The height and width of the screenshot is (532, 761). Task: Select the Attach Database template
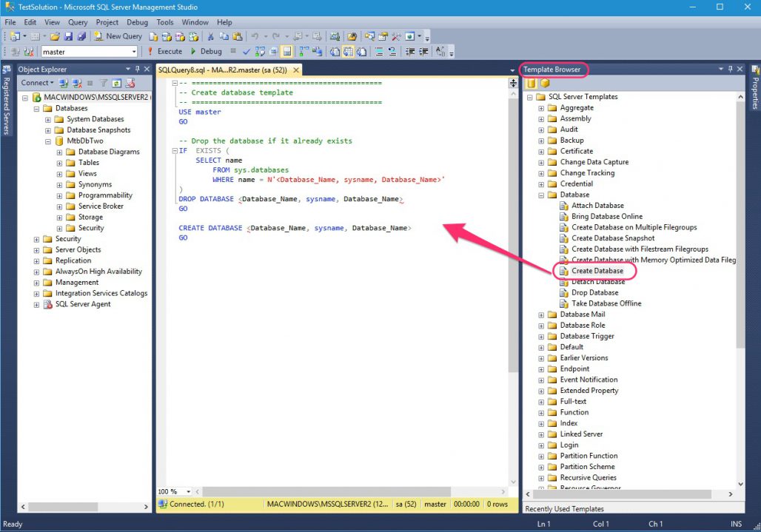point(597,206)
